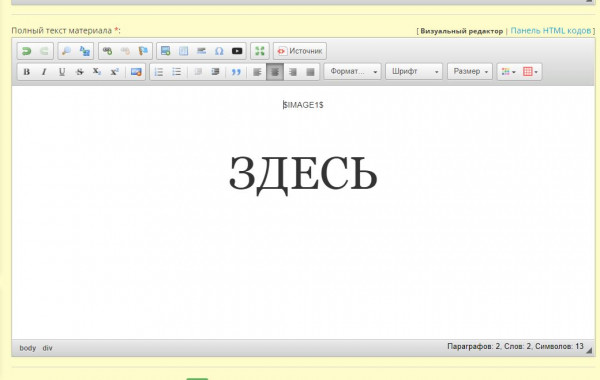600x380 pixels.
Task: Switch to Панель HTML кодов
Action: point(551,31)
